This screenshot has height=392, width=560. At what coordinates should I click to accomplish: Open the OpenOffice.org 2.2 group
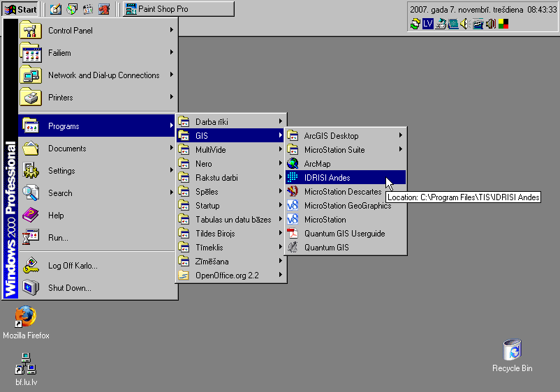(x=230, y=276)
